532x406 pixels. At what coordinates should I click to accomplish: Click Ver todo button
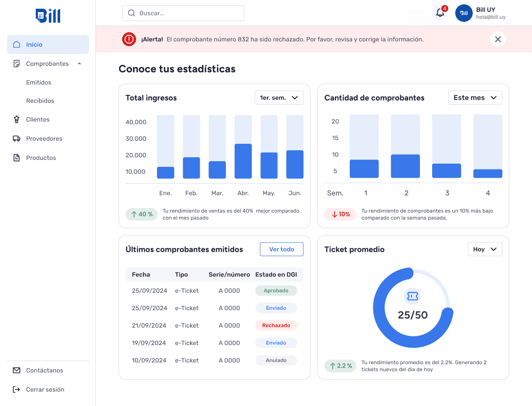pyautogui.click(x=282, y=249)
